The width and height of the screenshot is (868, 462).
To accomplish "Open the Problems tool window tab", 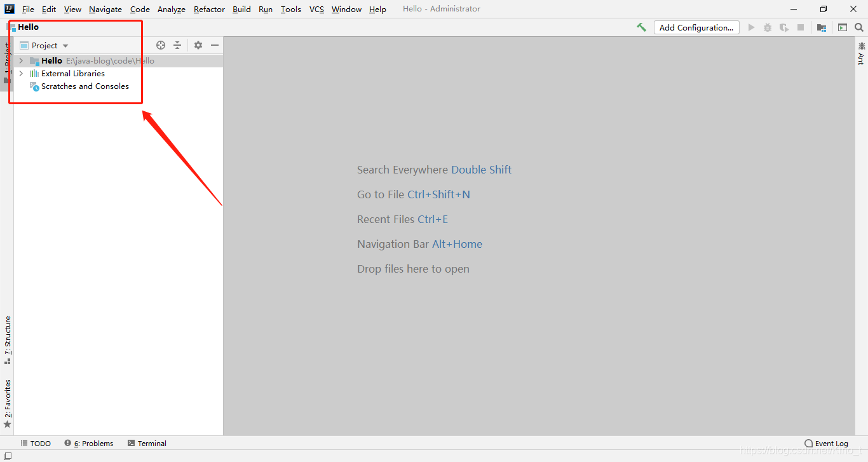I will pyautogui.click(x=89, y=444).
